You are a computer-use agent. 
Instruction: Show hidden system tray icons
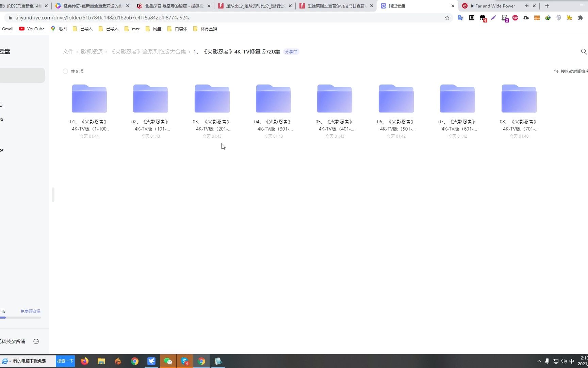point(539,361)
